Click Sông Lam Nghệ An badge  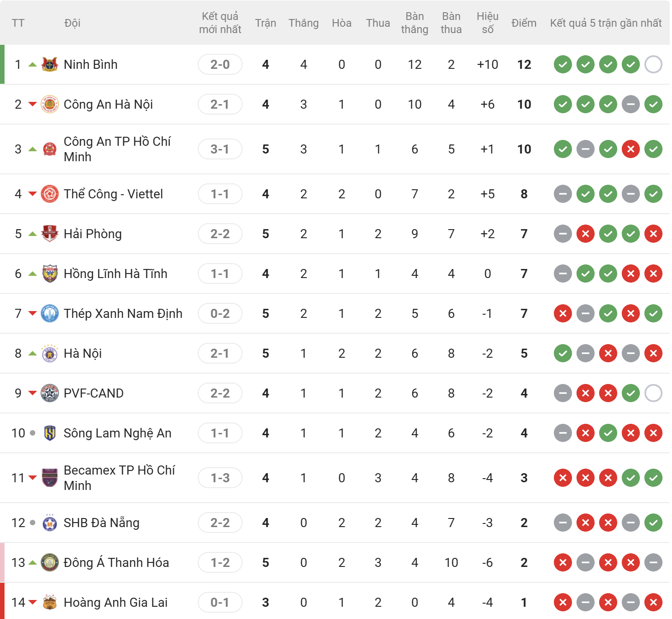pyautogui.click(x=50, y=433)
